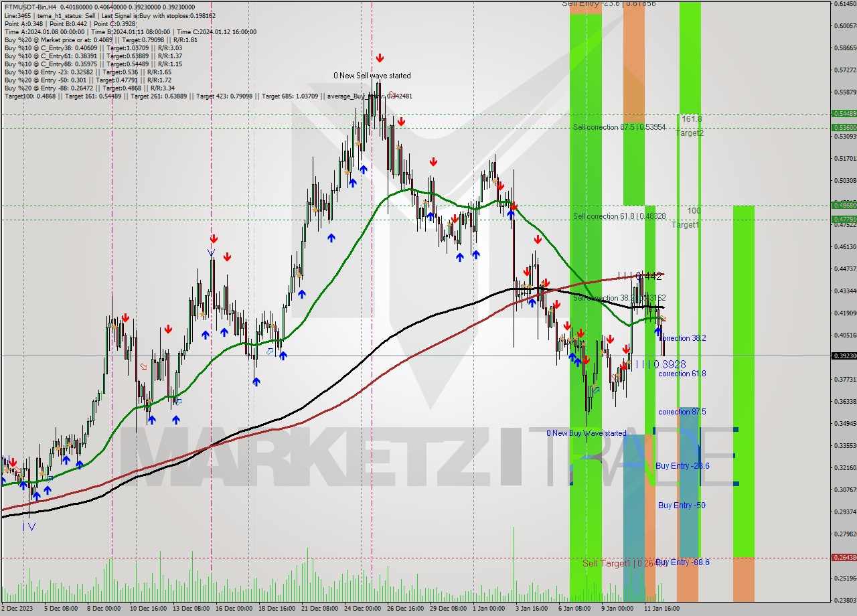
Task: Click the "9 Jan 00:00" date on time axis
Action: 617,609
